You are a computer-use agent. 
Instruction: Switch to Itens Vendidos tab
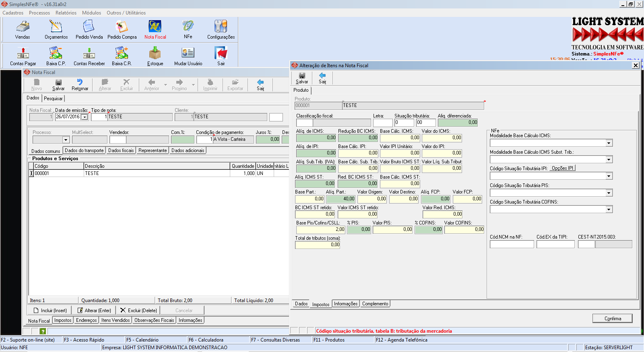click(x=116, y=320)
